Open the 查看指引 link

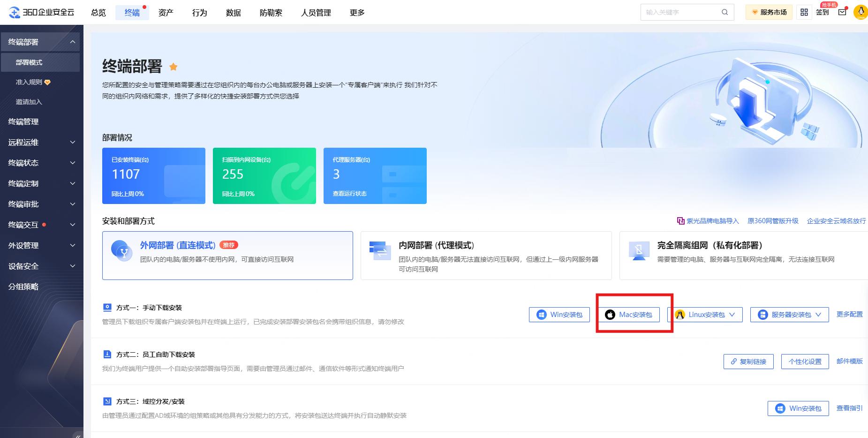(x=850, y=408)
